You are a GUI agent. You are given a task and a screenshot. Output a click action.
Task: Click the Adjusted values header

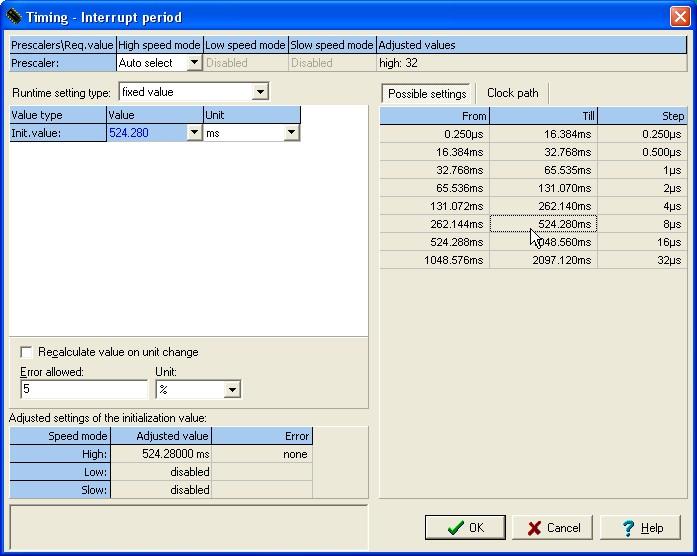point(532,45)
